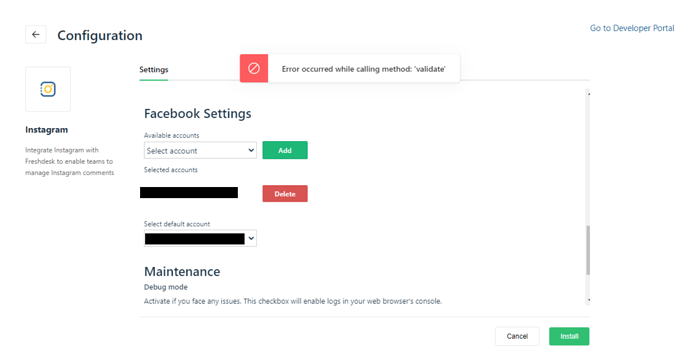Open the Go to Developer Portal link
The image size is (690, 364).
632,28
